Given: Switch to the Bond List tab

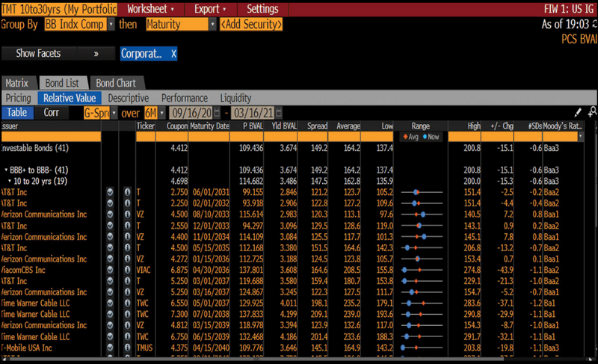Looking at the screenshot, I should (x=63, y=83).
